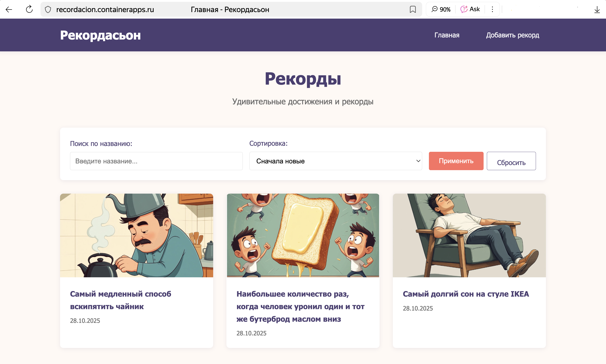Open the browser downloads icon
This screenshot has height=364, width=606.
pos(597,9)
